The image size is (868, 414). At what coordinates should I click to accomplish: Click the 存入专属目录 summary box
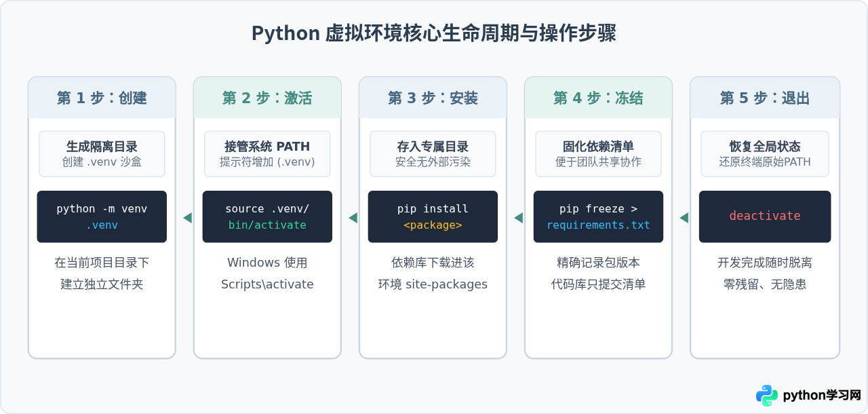pos(433,154)
